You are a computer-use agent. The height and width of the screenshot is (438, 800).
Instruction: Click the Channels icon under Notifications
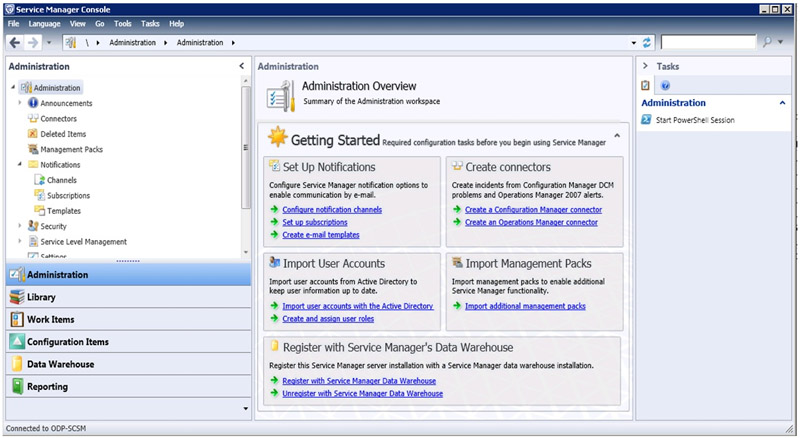(x=40, y=180)
